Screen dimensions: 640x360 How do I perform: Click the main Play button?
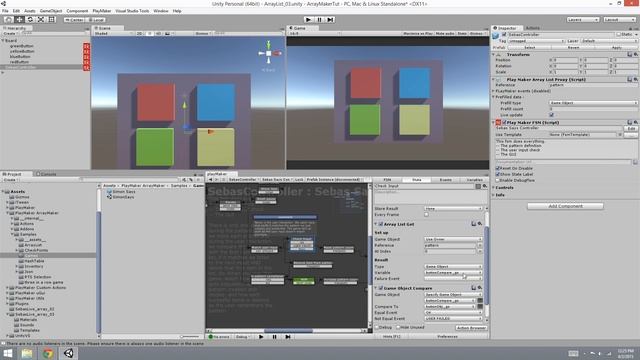[309, 20]
